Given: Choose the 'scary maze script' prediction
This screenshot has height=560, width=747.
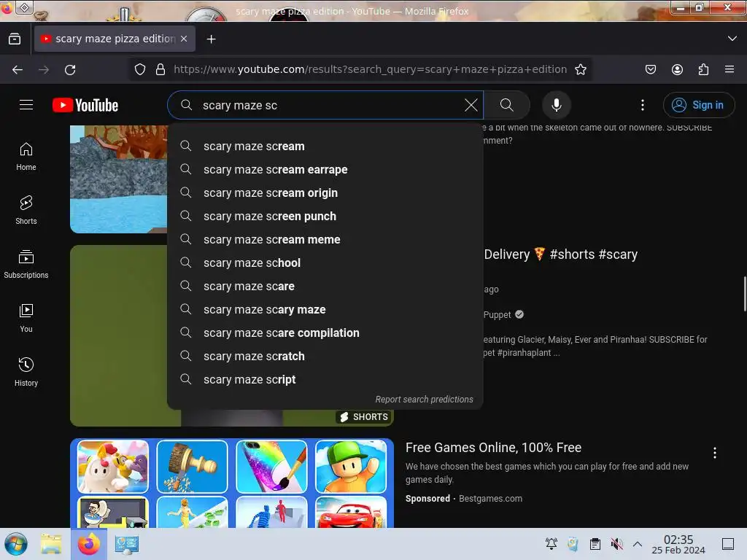Looking at the screenshot, I should click(325, 379).
